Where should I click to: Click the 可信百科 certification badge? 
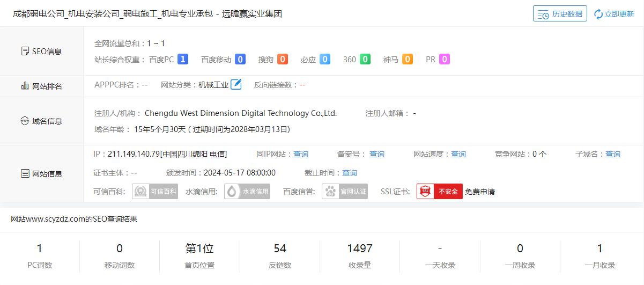point(155,192)
